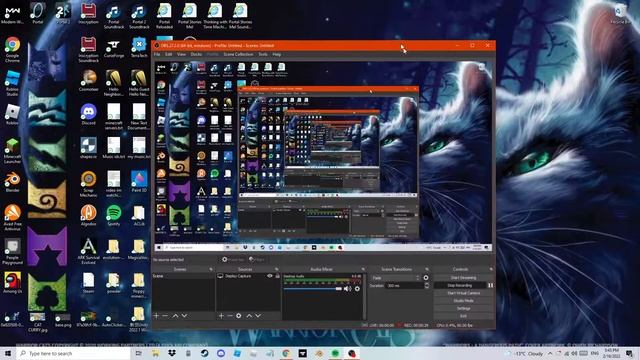The width and height of the screenshot is (640, 360).
Task: Open the Fade transition properties gear
Action: pos(426,278)
